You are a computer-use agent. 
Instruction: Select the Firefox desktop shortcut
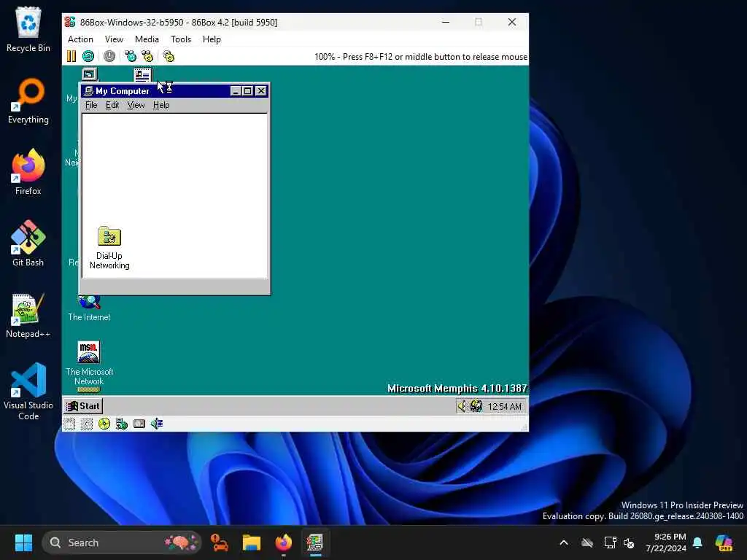tap(28, 172)
